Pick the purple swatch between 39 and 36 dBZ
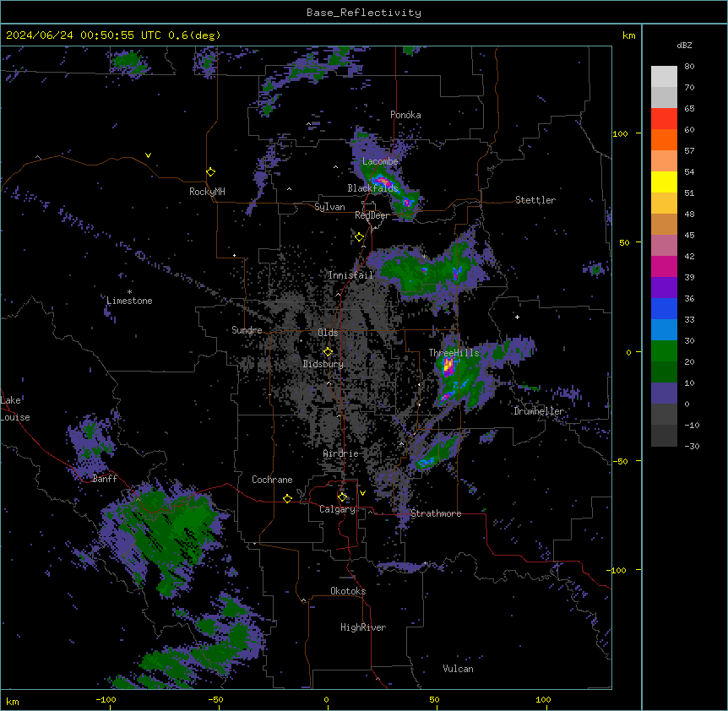 coord(664,288)
